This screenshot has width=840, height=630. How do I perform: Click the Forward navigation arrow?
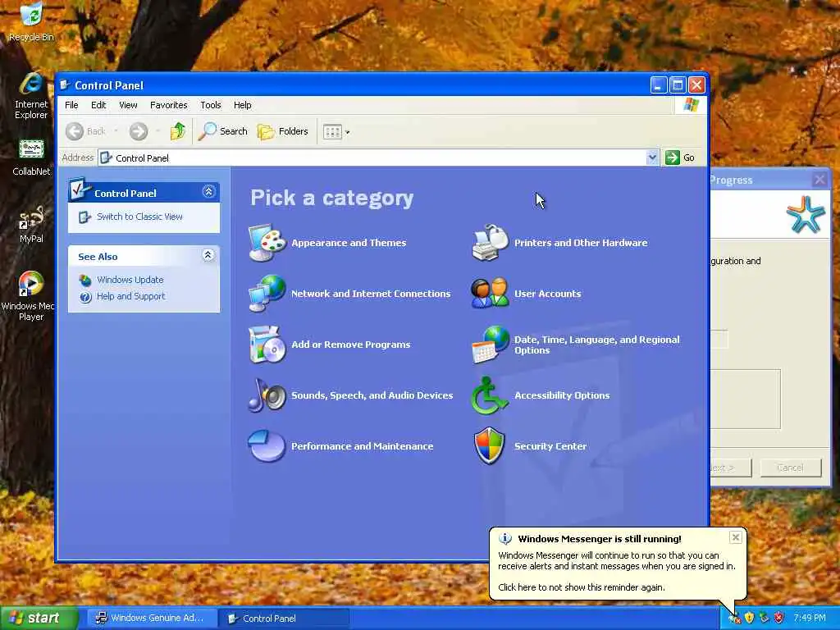click(x=139, y=131)
